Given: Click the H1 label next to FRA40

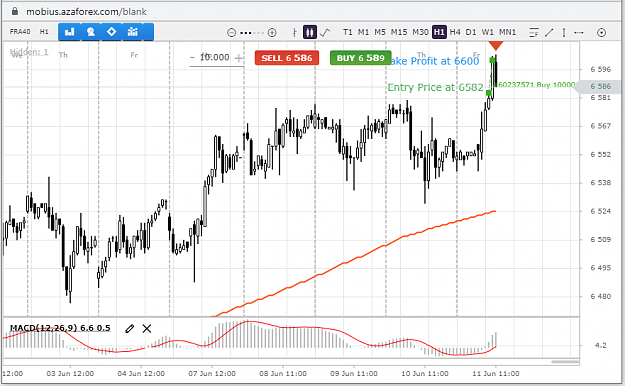Looking at the screenshot, I should click(44, 32).
